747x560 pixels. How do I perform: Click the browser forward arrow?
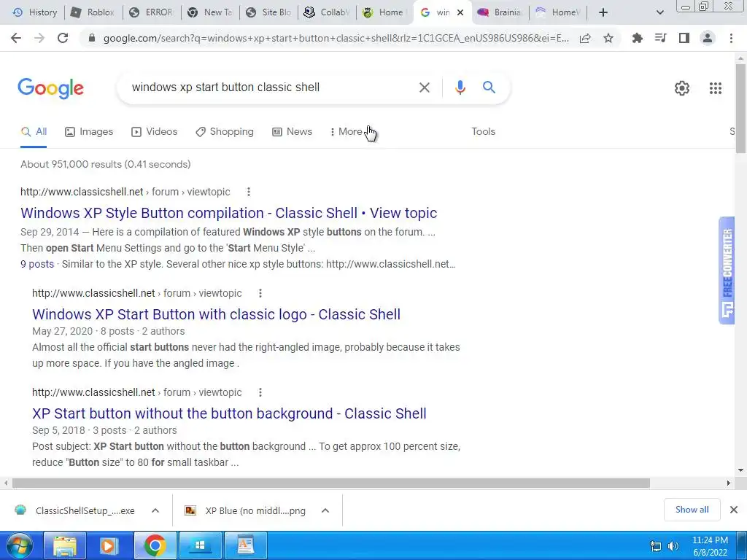click(39, 38)
